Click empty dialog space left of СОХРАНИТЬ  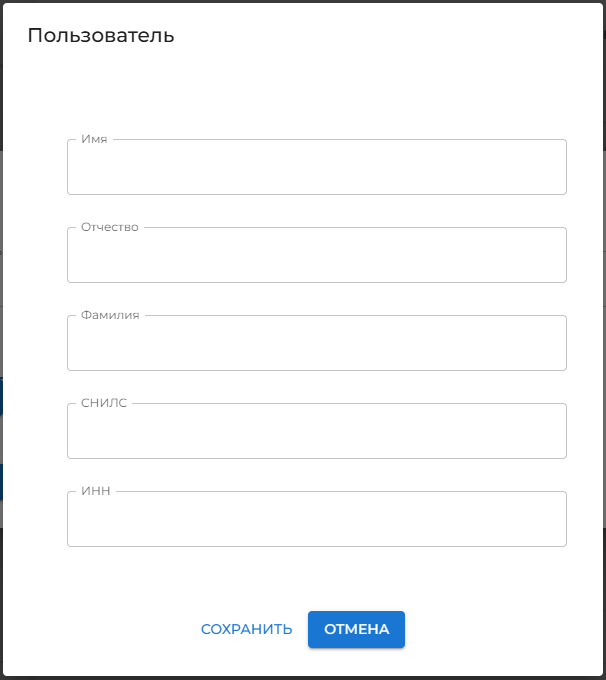coord(100,629)
